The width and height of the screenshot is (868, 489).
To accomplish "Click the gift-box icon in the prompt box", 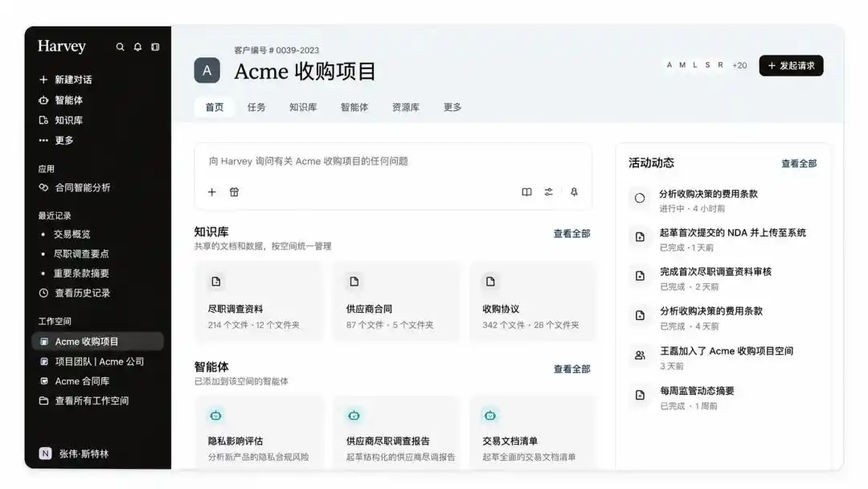I will (x=234, y=192).
